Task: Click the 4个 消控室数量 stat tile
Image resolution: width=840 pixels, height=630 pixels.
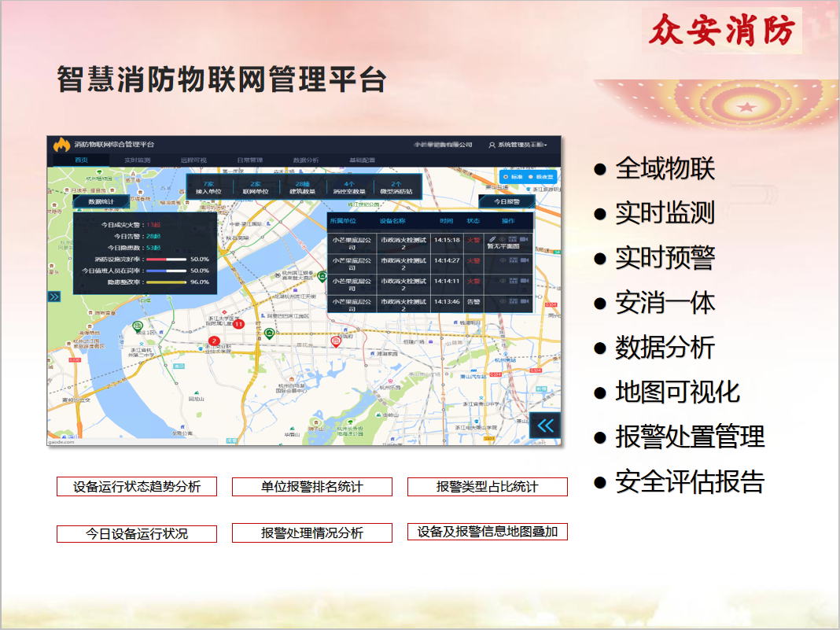Action: click(x=349, y=187)
